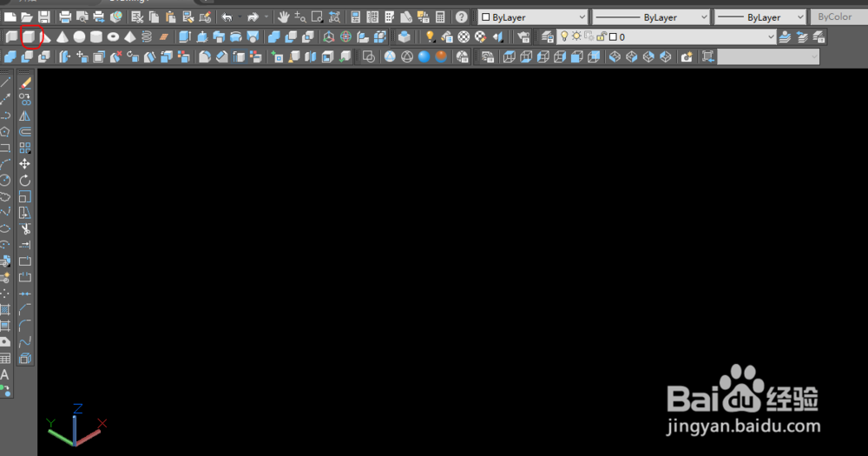Click the Paste clipboard icon
868x456 pixels.
point(171,17)
